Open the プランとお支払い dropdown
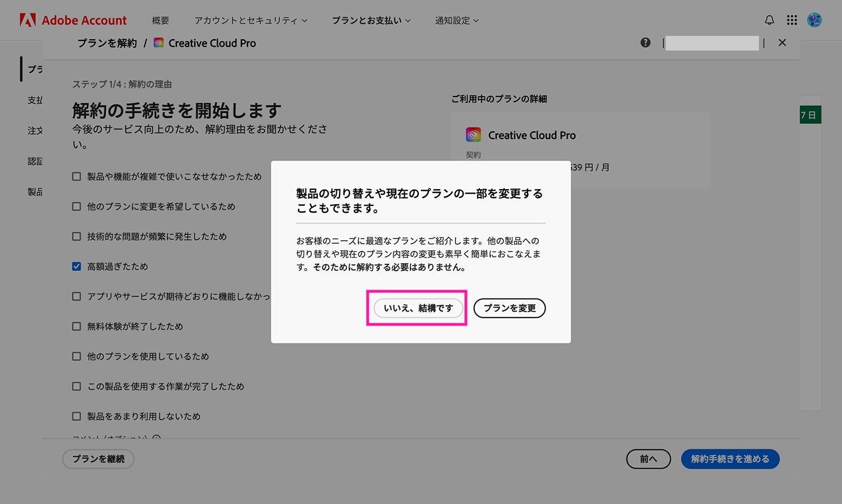Image resolution: width=842 pixels, height=504 pixels. 370,20
